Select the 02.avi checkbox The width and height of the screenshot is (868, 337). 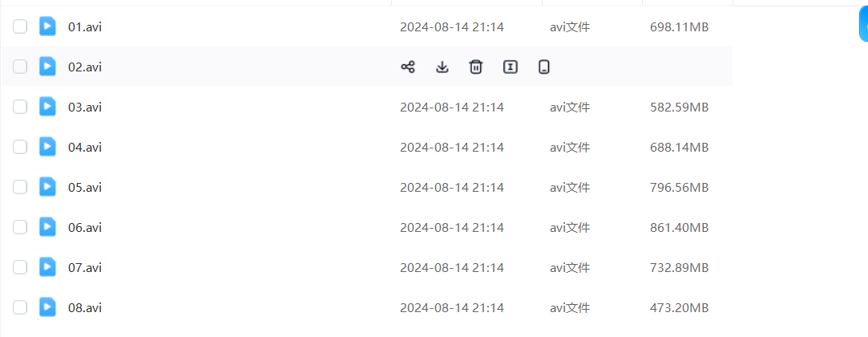(x=20, y=67)
